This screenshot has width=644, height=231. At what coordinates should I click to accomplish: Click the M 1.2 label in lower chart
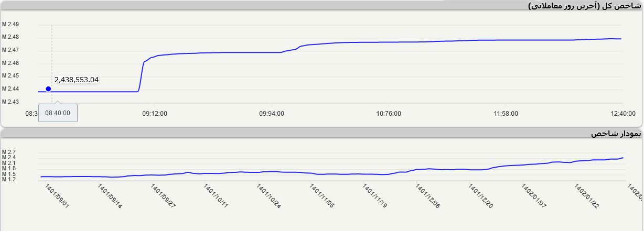tap(9, 179)
